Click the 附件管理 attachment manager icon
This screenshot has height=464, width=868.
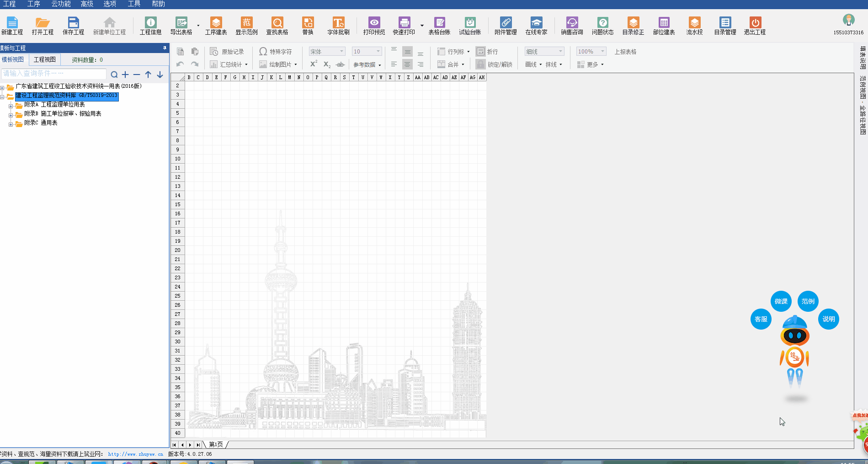505,26
